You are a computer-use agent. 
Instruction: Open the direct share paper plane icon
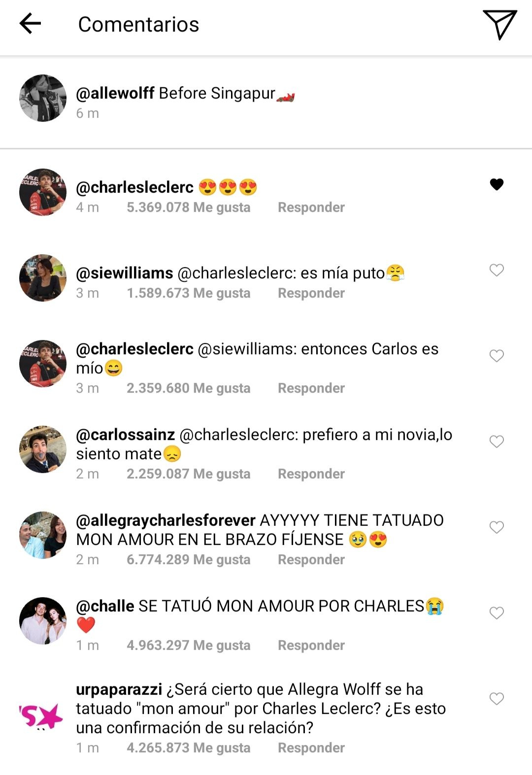tap(499, 24)
